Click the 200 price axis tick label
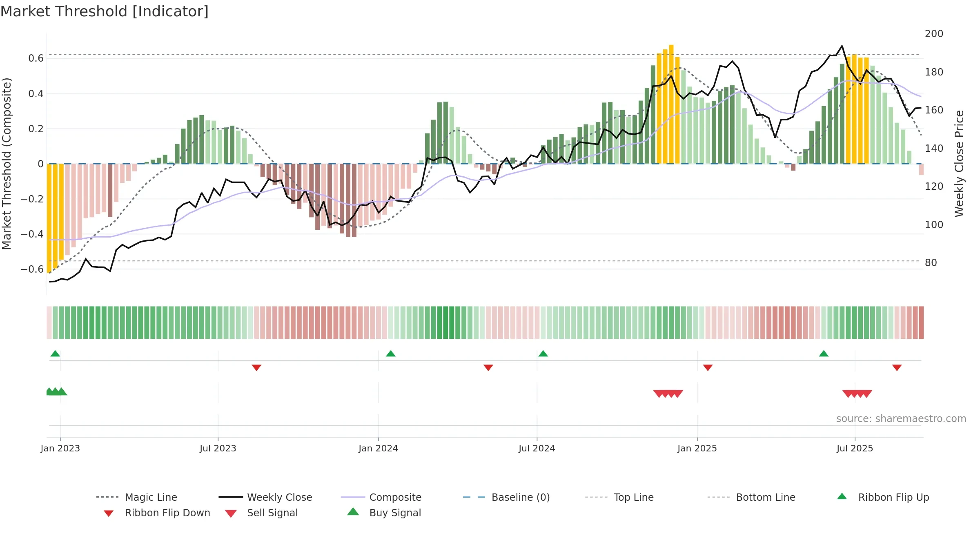Viewport: 980px width, 551px height. click(x=934, y=34)
